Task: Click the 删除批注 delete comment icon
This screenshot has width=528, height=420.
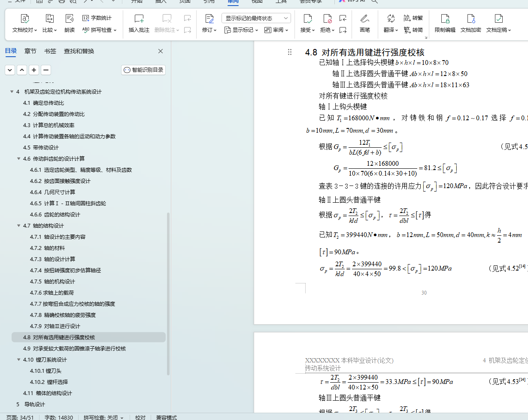Action: click(167, 18)
